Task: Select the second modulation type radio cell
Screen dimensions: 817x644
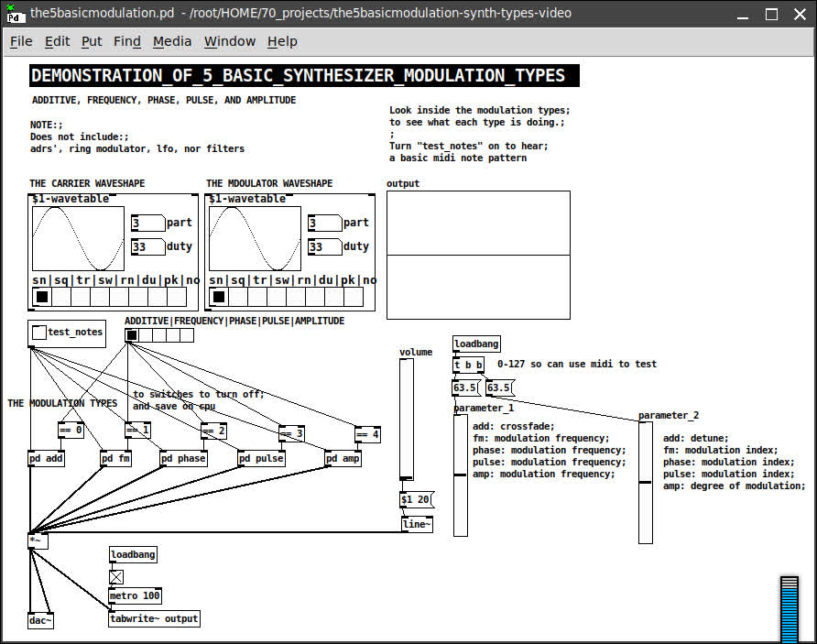Action: (146, 335)
